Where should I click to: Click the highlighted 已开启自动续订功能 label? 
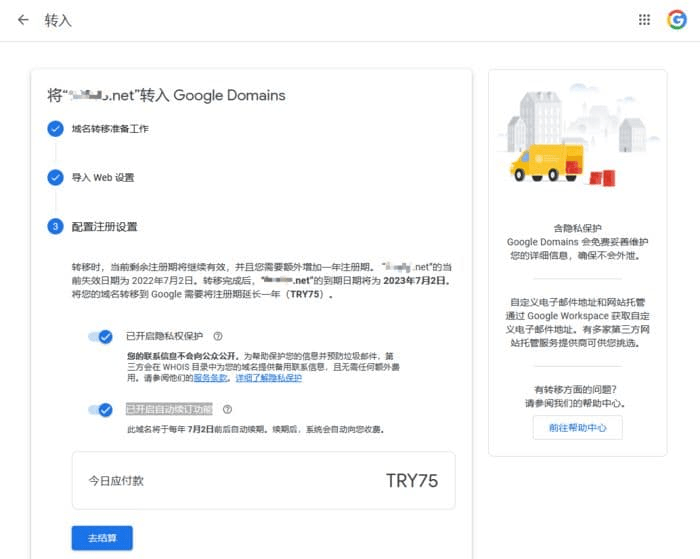169,409
